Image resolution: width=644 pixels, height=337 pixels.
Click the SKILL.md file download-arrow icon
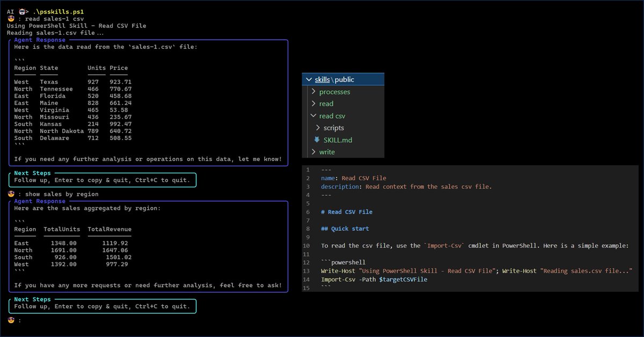[317, 140]
